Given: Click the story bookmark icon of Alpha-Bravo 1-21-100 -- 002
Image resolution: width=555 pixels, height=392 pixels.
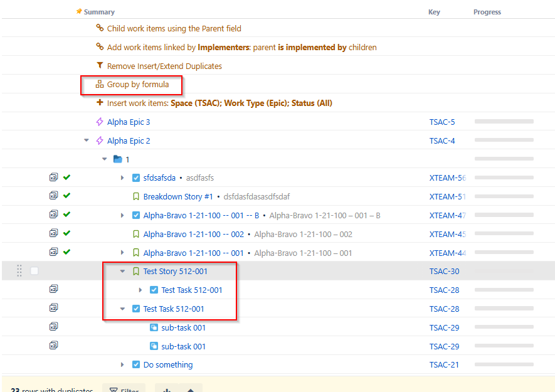Looking at the screenshot, I should coord(136,234).
